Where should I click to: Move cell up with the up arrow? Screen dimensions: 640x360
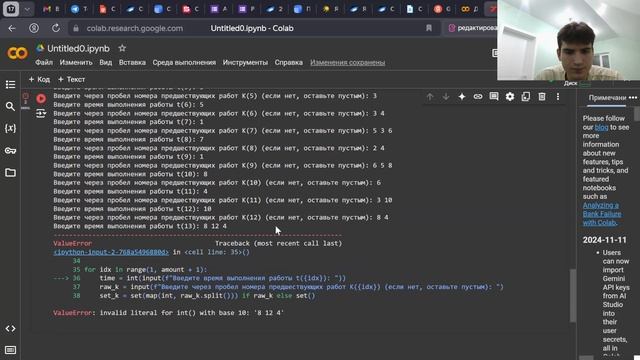tap(430, 97)
